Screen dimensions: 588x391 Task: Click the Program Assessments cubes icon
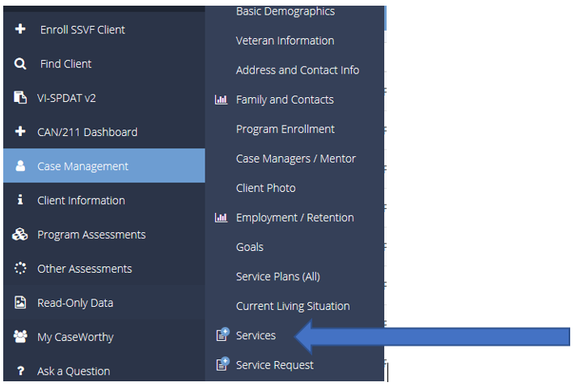pos(21,235)
